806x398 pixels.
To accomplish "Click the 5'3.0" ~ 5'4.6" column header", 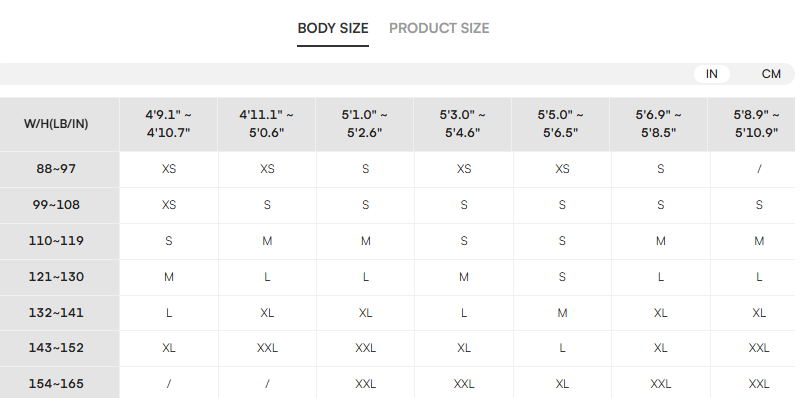I will [463, 124].
